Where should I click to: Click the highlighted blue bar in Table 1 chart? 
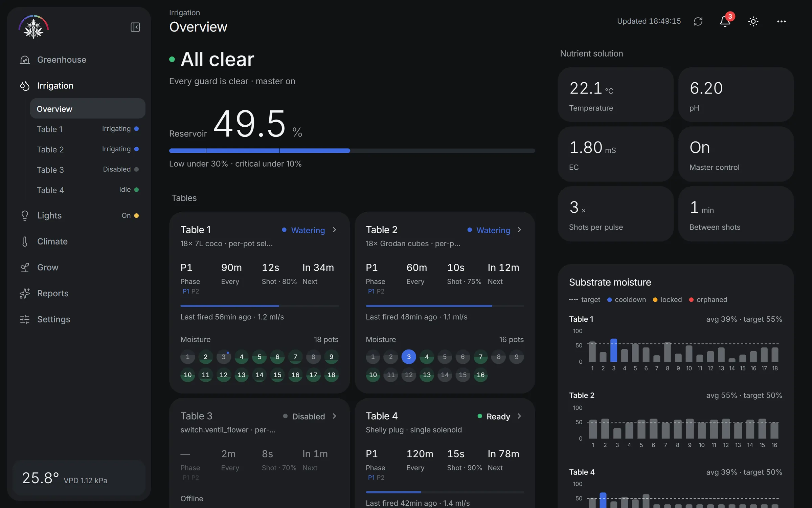613,350
